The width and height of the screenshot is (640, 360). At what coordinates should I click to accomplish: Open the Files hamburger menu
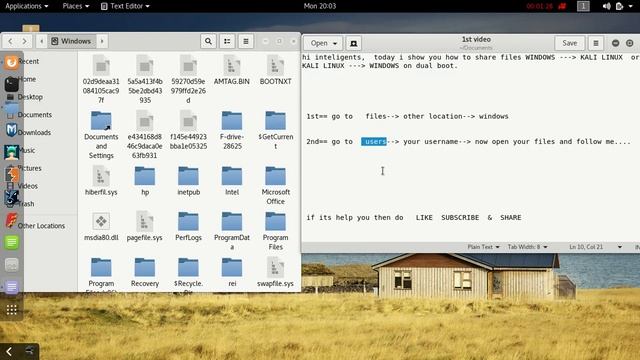(x=246, y=41)
